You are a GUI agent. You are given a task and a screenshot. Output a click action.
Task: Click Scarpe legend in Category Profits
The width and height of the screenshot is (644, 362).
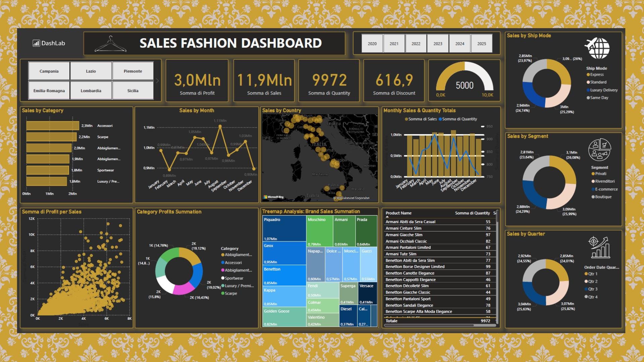pyautogui.click(x=229, y=294)
